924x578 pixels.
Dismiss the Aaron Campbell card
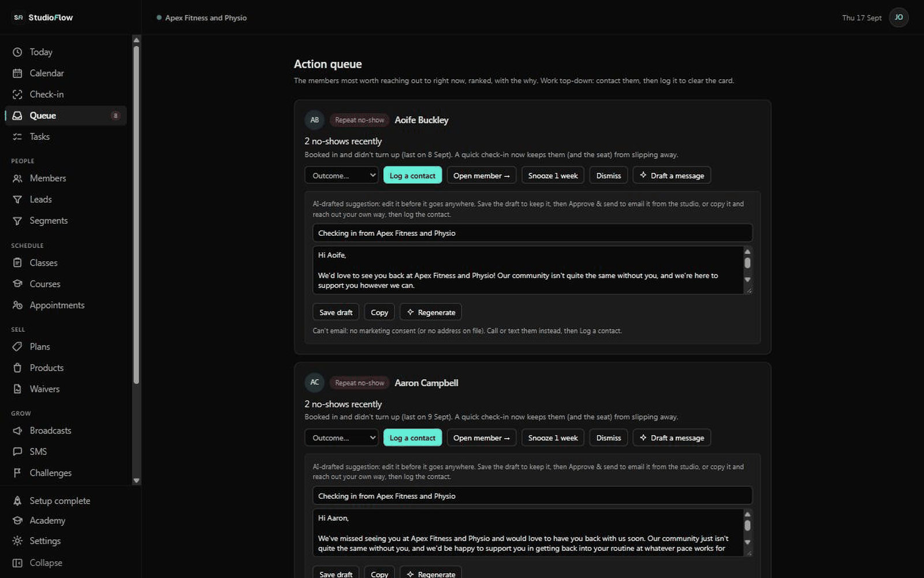[609, 438]
